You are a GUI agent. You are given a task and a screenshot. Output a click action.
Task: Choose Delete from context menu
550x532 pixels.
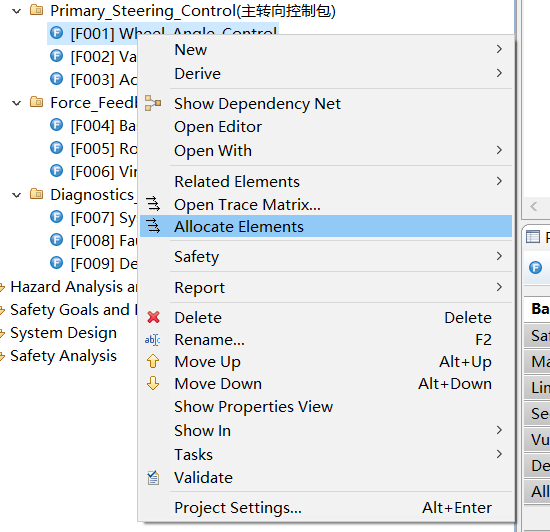point(326,317)
